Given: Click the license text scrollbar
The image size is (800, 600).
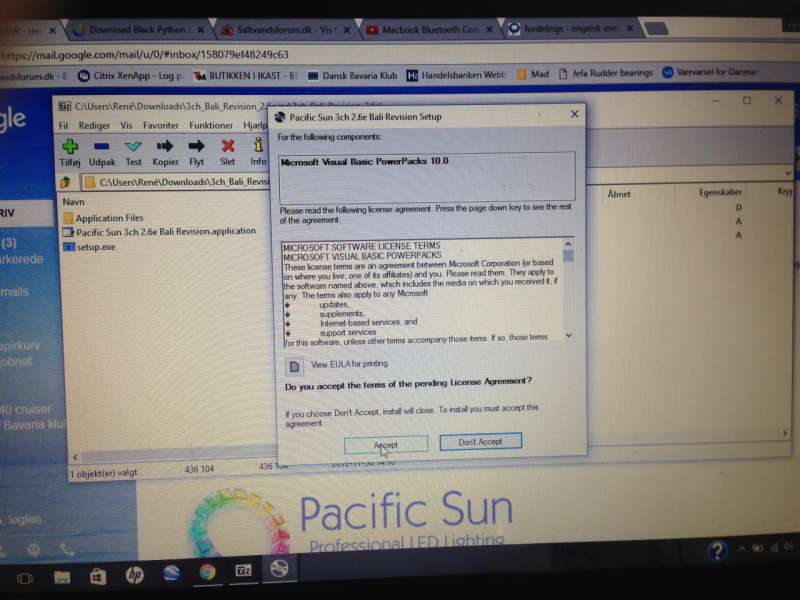Looking at the screenshot, I should (x=568, y=290).
